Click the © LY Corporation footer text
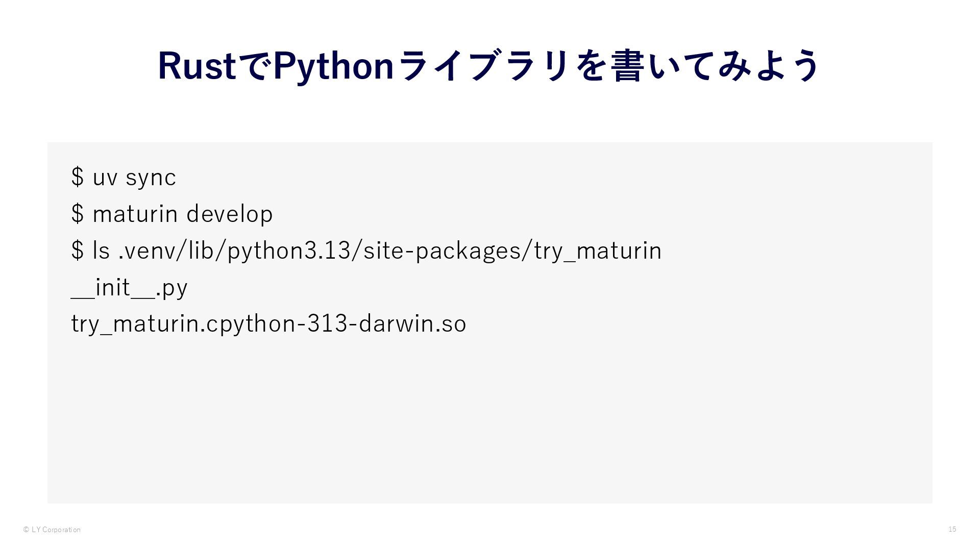The image size is (980, 551). (52, 530)
